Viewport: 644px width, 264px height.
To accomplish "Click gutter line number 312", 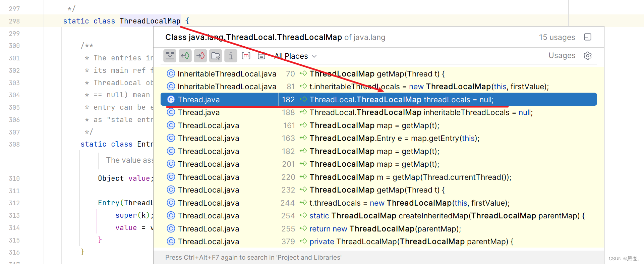I will [14, 203].
